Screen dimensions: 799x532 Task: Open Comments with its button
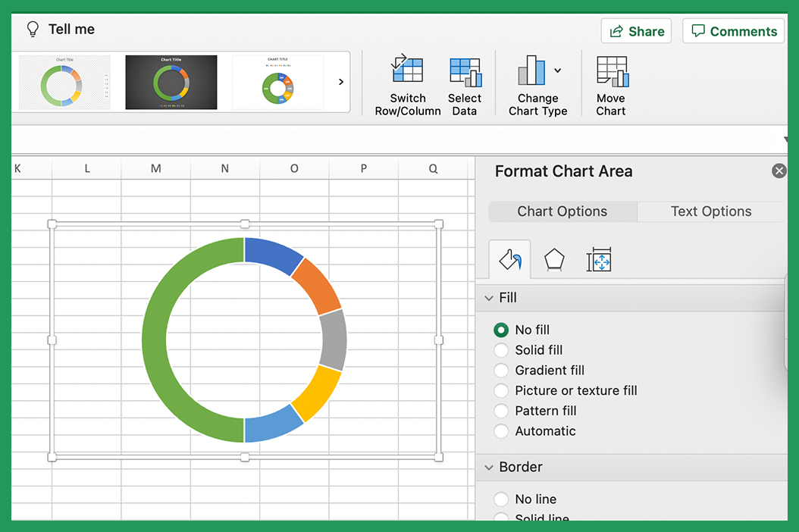click(733, 30)
